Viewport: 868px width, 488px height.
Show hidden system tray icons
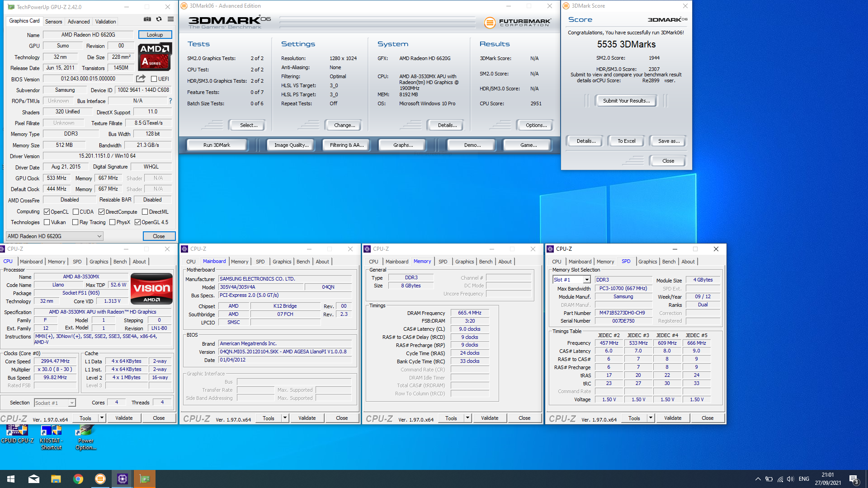[x=758, y=479]
